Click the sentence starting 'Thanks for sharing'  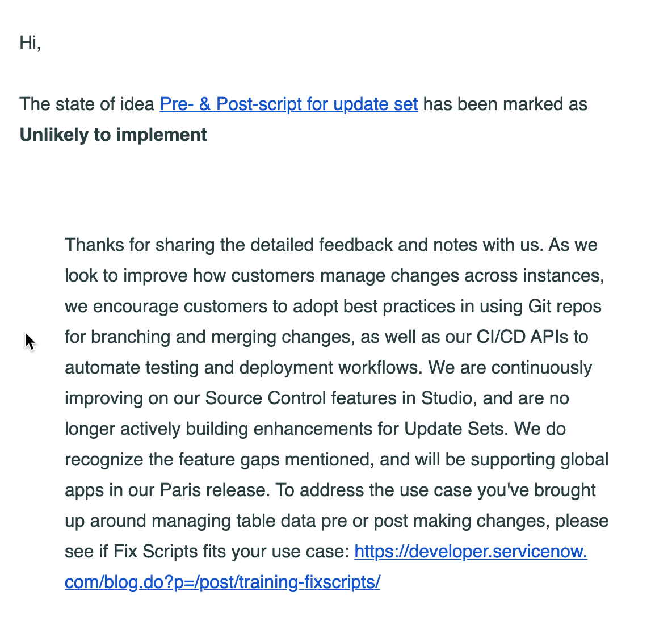point(304,245)
